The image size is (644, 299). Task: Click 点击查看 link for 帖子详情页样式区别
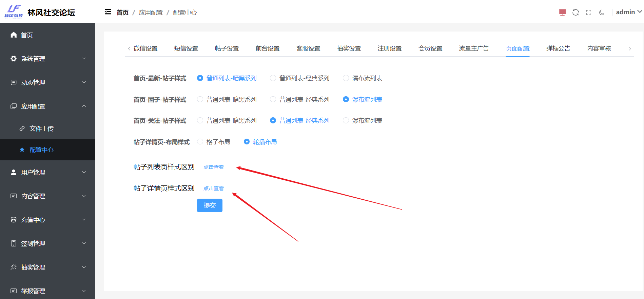[214, 188]
